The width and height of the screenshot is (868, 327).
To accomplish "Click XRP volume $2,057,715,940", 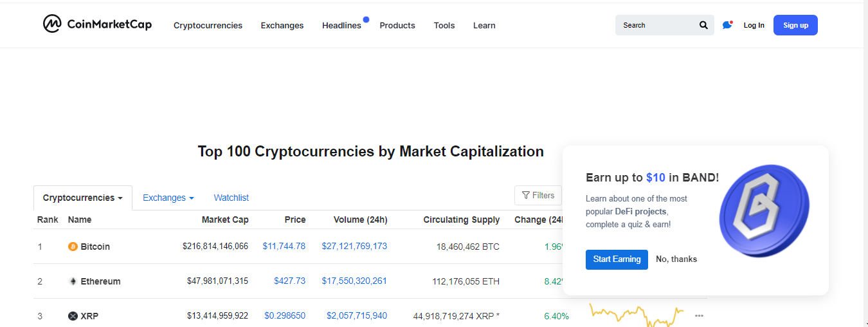I will point(357,315).
